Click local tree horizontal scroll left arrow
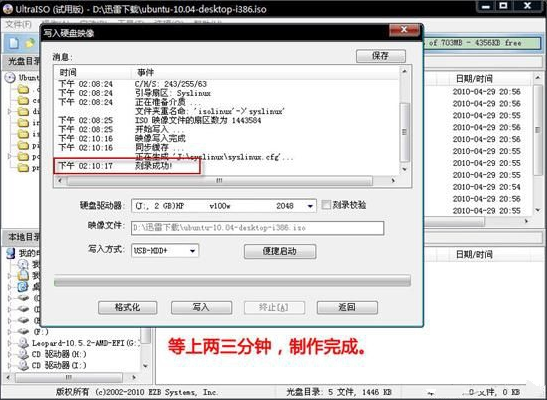The height and width of the screenshot is (400, 547). (x=9, y=377)
